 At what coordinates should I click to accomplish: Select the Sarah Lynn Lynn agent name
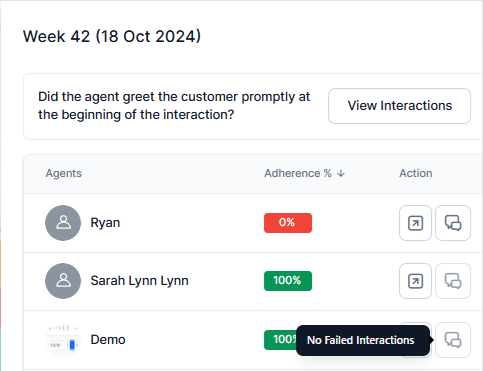[139, 281]
